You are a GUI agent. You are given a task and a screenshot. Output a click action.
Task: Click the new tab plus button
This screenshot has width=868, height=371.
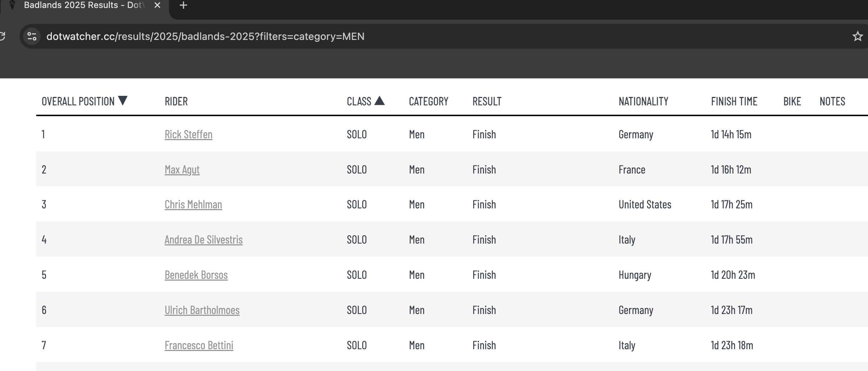click(183, 5)
